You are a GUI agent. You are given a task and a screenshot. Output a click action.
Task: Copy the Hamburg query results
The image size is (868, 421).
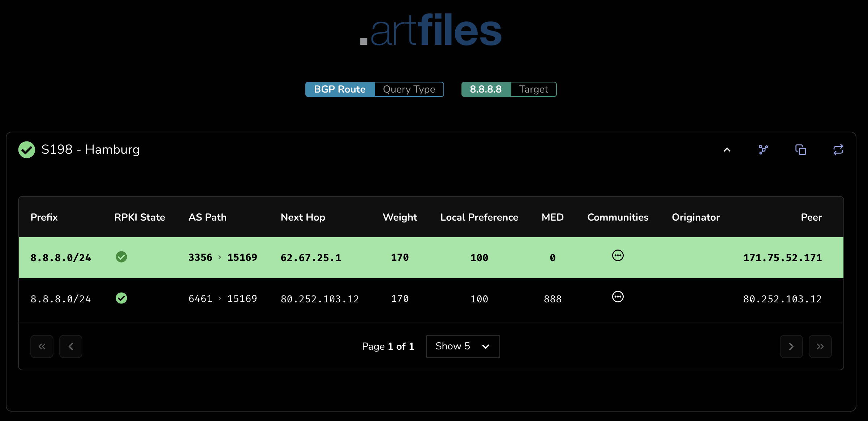(x=800, y=149)
